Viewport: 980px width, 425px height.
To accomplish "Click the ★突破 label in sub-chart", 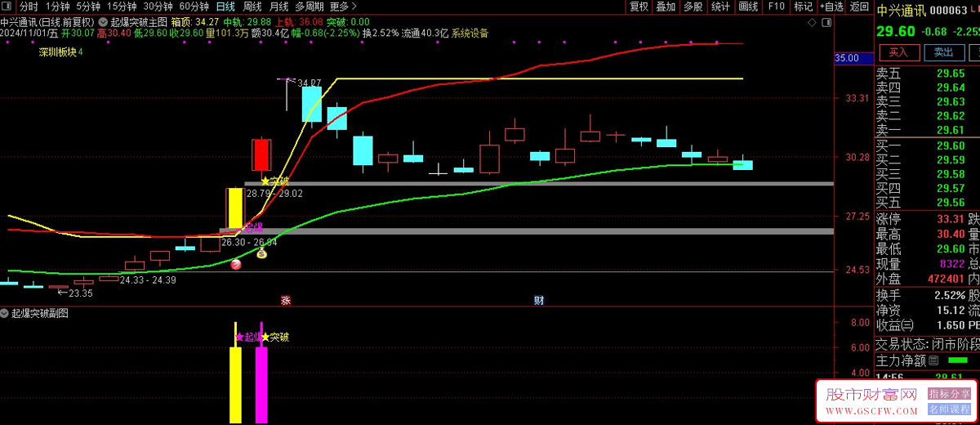I will click(x=275, y=337).
